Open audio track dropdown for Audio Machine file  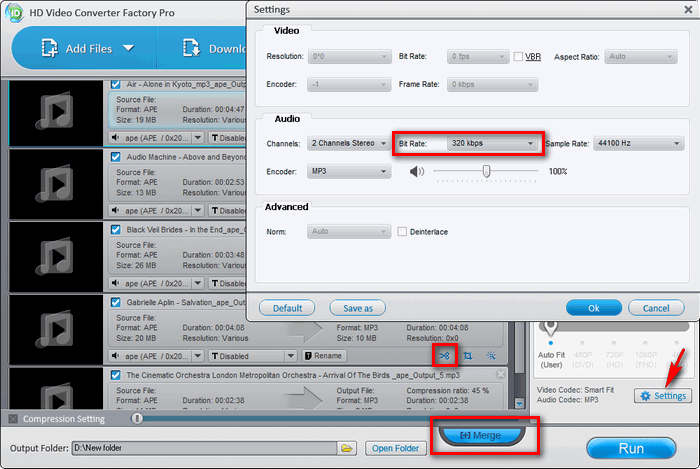(198, 210)
